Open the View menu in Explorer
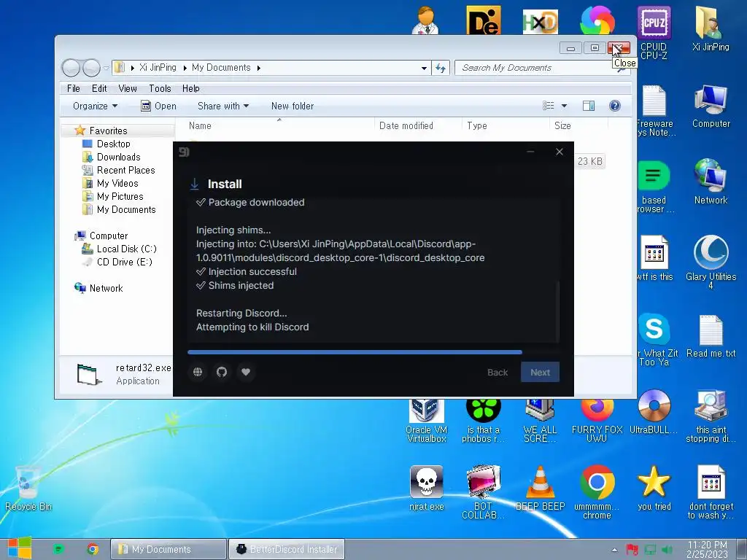Screen dimensions: 747x560 (x=127, y=88)
